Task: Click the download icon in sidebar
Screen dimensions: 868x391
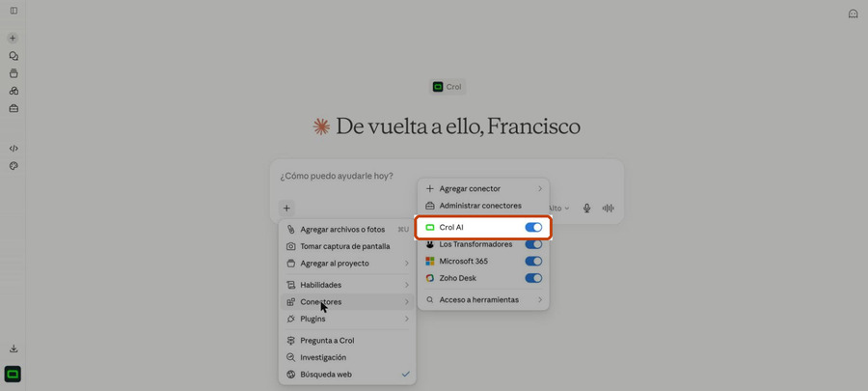Action: (14, 349)
